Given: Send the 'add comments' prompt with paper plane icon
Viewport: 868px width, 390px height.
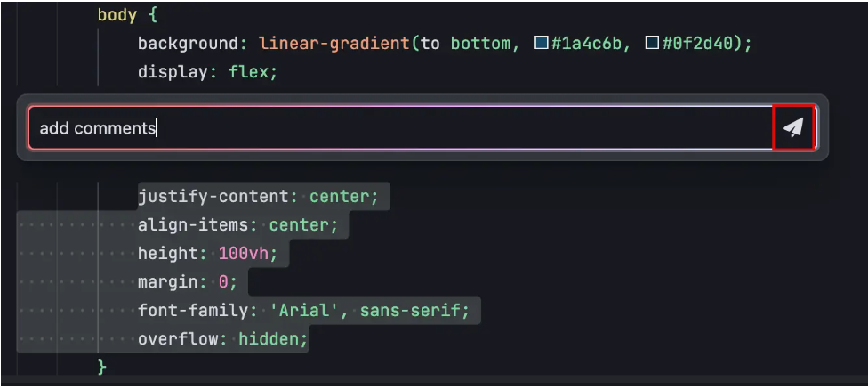Looking at the screenshot, I should (792, 127).
